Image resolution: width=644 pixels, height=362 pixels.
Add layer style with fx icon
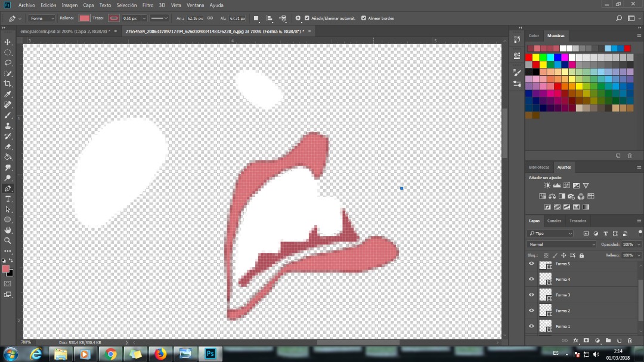[576, 341]
